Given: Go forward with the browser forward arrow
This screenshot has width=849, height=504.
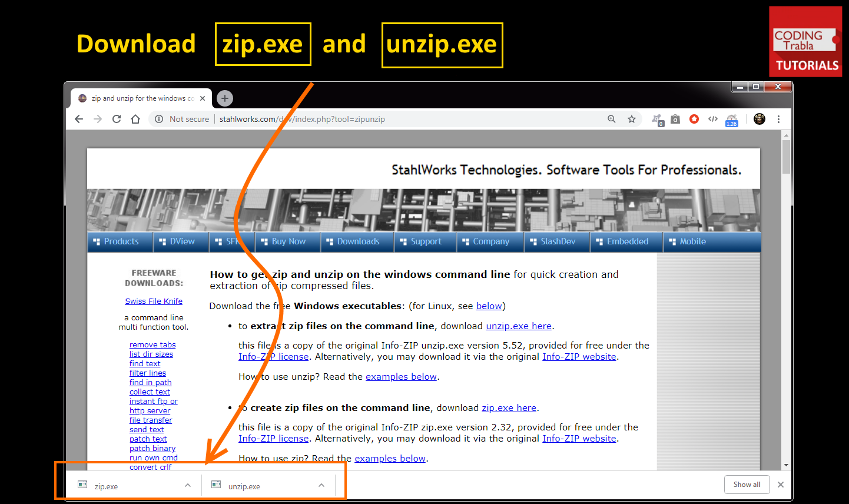Looking at the screenshot, I should pos(98,119).
